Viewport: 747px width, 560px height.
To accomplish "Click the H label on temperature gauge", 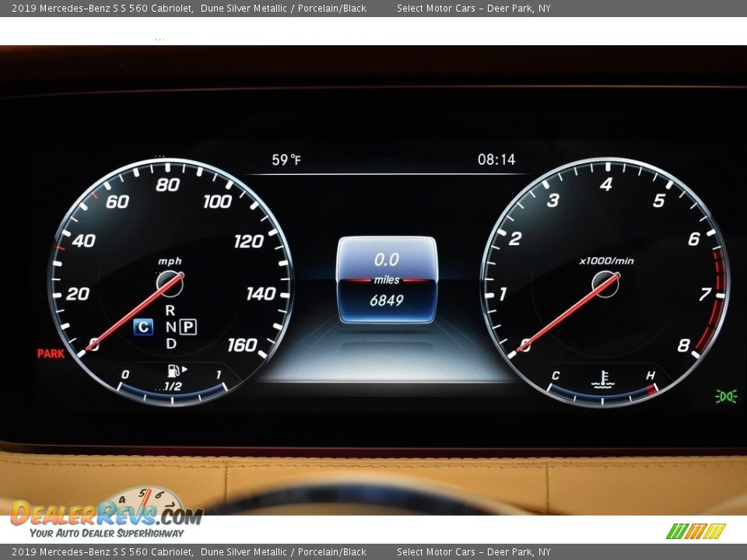I will (x=651, y=376).
